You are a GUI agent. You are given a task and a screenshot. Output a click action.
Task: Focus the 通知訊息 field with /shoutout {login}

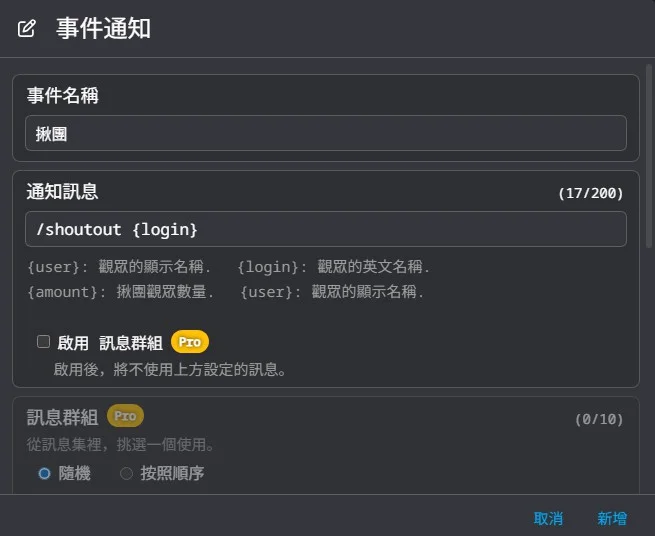pyautogui.click(x=326, y=229)
